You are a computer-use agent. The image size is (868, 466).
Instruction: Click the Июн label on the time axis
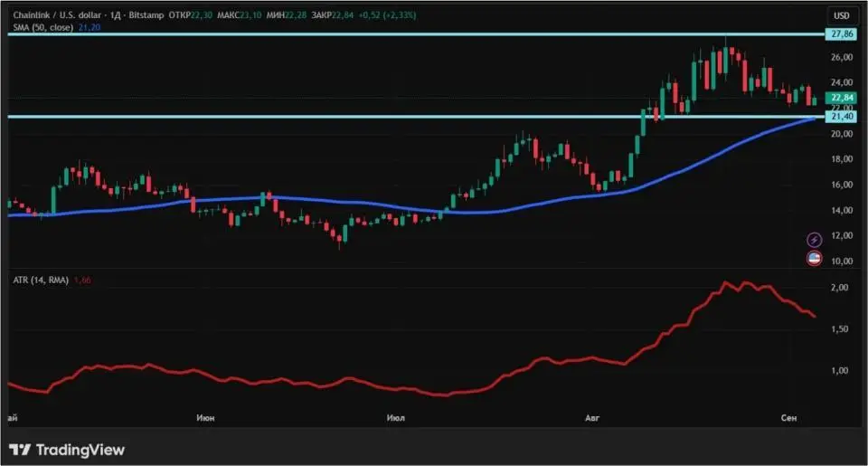[205, 418]
